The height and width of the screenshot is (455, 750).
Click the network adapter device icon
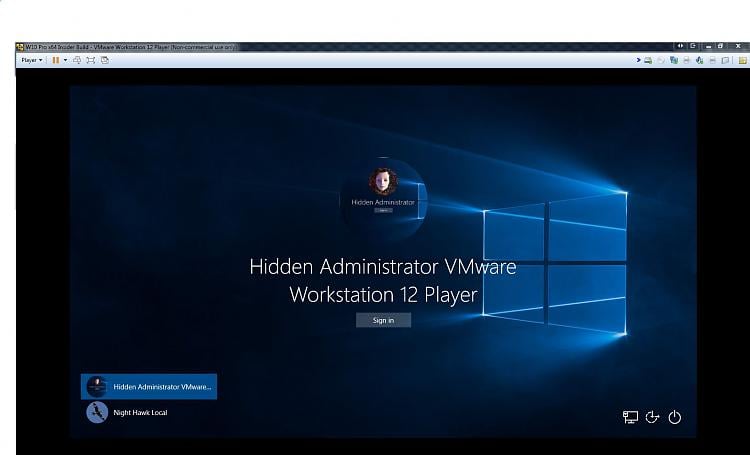674,60
